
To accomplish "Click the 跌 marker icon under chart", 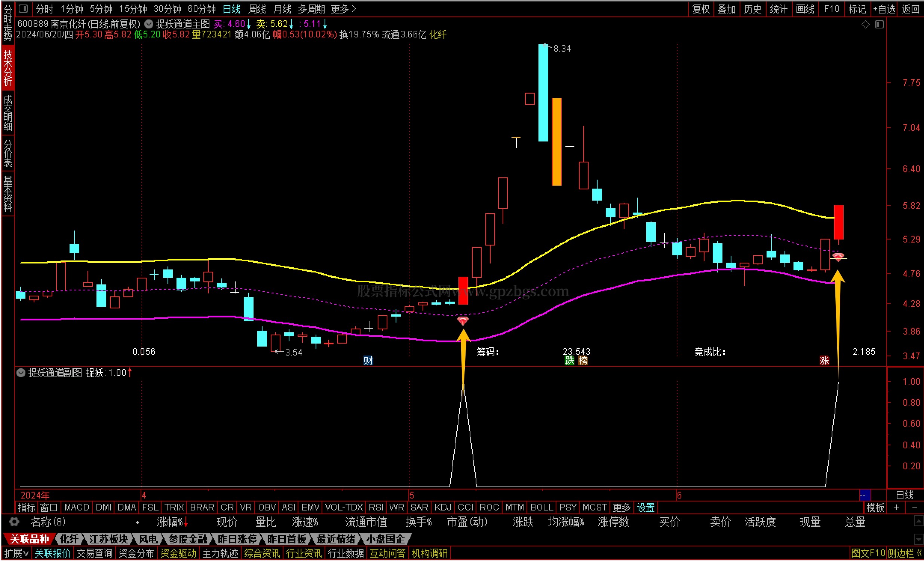I will pyautogui.click(x=569, y=361).
